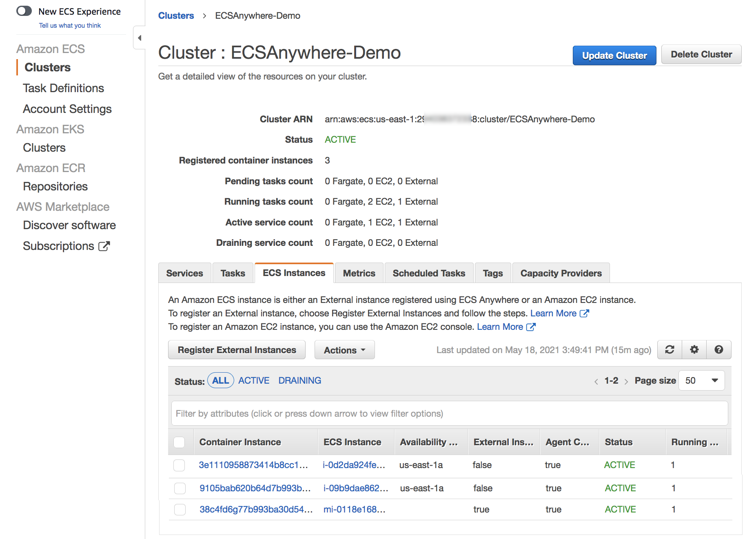The width and height of the screenshot is (756, 539).
Task: Select all container instances checkbox
Action: pos(179,442)
